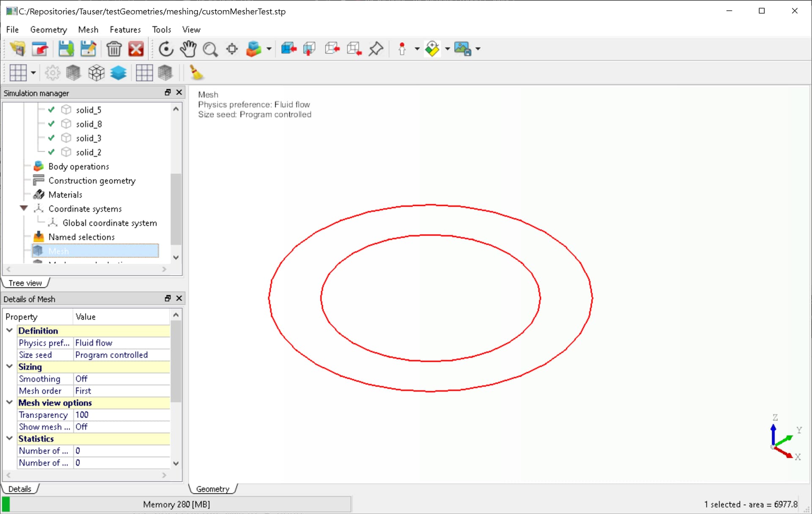Toggle the green check next to solid_5
The image size is (812, 514).
[52, 110]
